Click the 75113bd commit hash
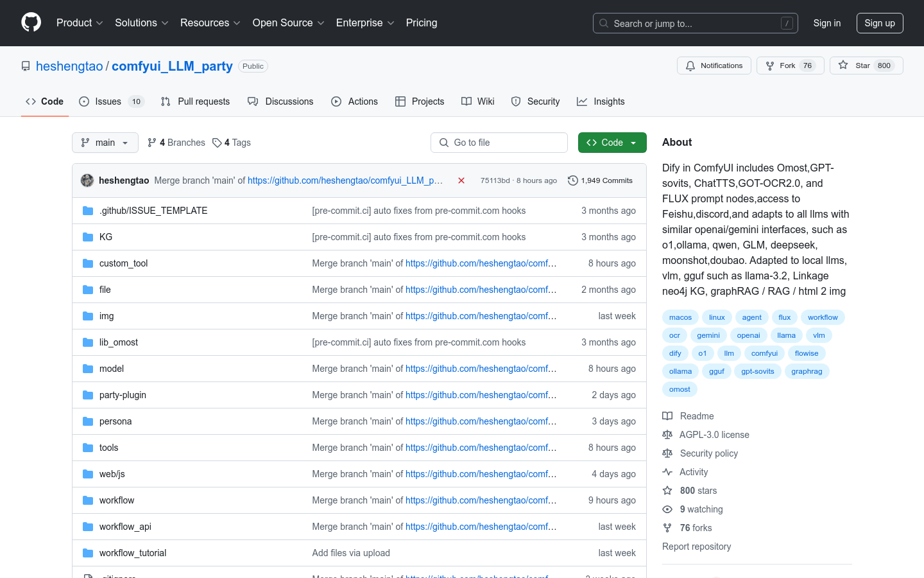The width and height of the screenshot is (924, 578). 495,180
